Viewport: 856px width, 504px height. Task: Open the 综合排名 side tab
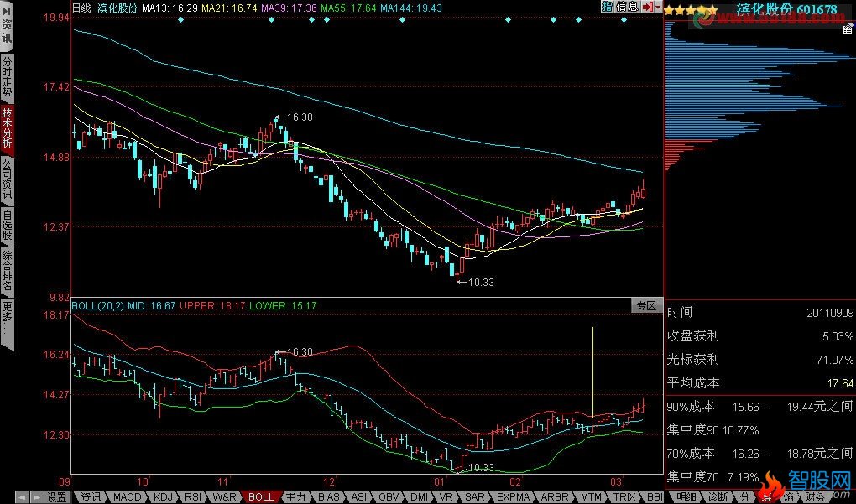click(7, 271)
